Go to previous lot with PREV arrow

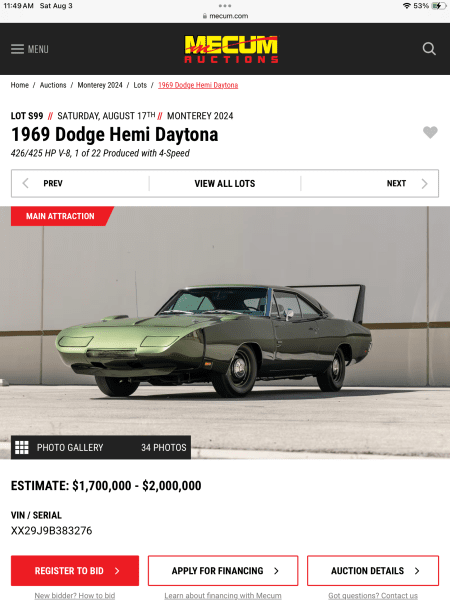coord(26,183)
